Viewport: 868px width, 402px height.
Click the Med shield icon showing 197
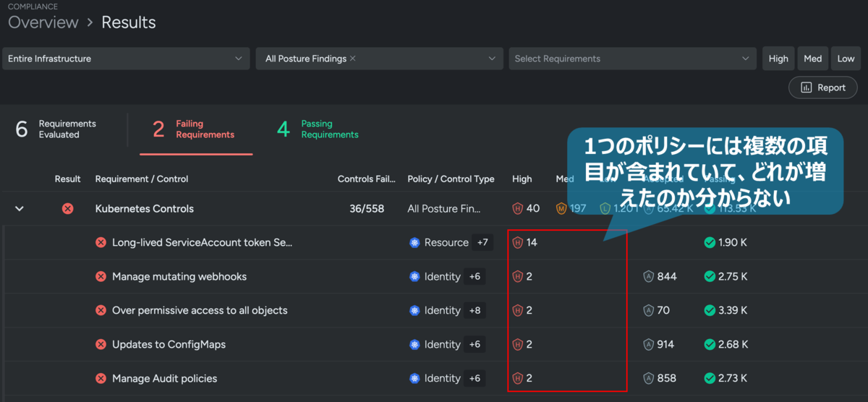561,209
